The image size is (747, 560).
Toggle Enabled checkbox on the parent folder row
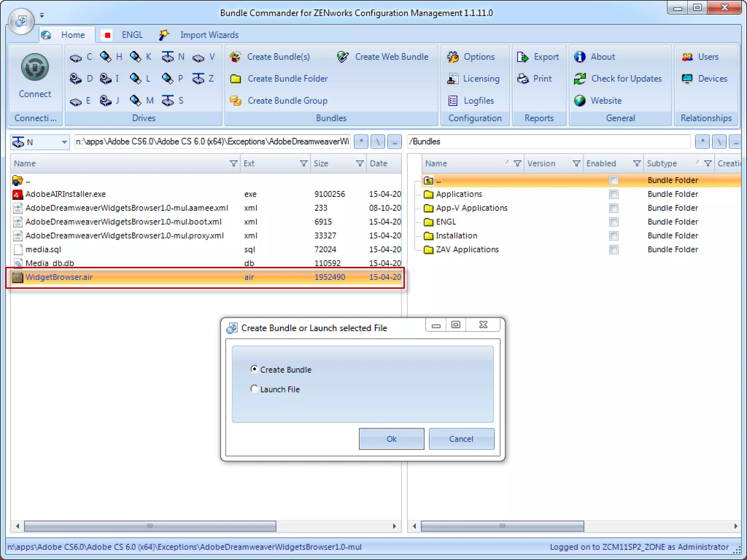tap(614, 180)
